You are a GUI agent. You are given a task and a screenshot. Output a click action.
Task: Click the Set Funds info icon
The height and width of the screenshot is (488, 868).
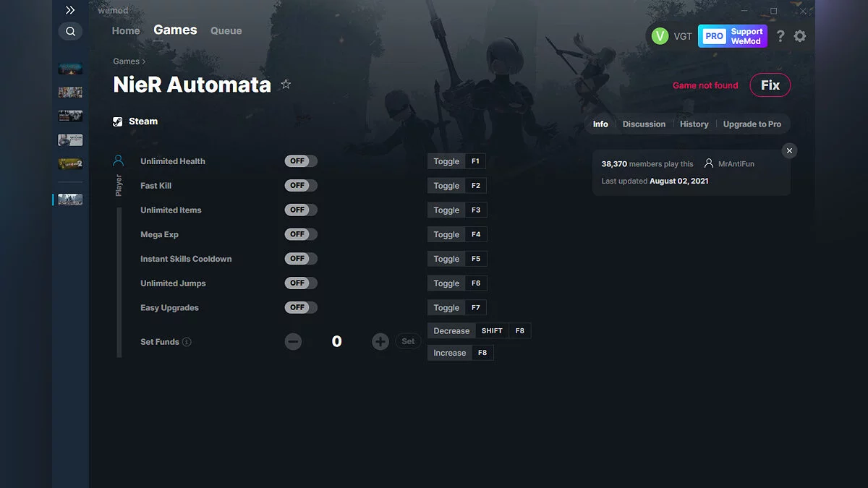[x=187, y=342]
